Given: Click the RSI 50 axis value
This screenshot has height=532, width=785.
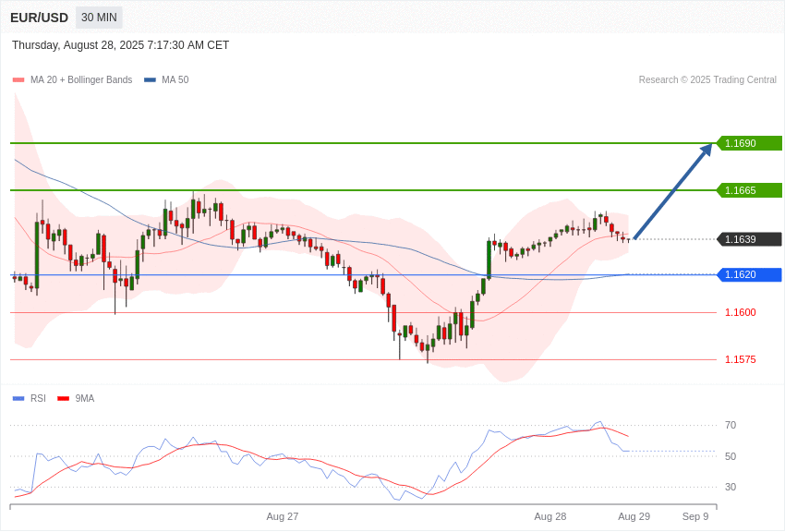Looking at the screenshot, I should click(x=731, y=456).
